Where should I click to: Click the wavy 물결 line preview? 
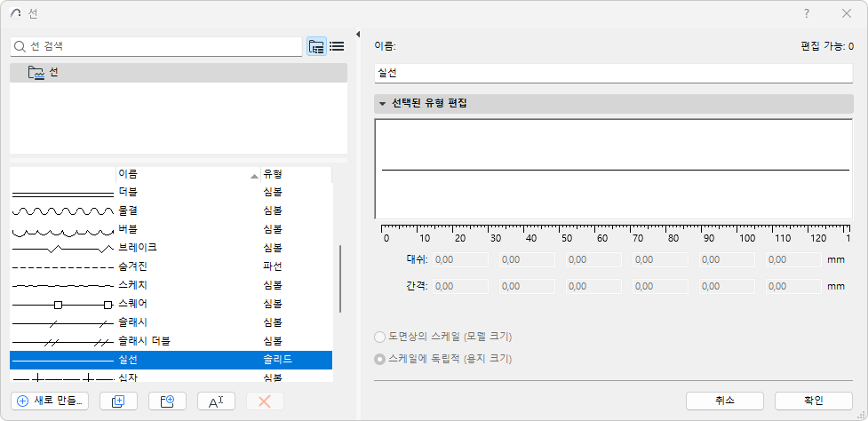click(62, 211)
